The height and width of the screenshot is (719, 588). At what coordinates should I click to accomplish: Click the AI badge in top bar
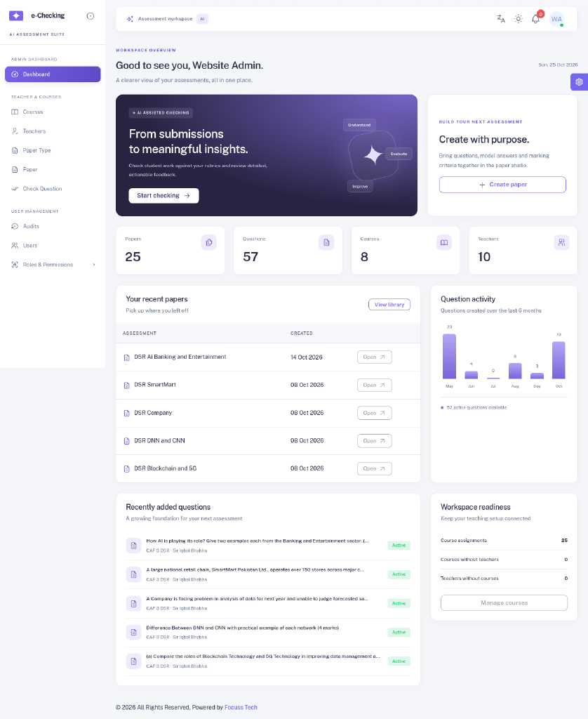(202, 19)
